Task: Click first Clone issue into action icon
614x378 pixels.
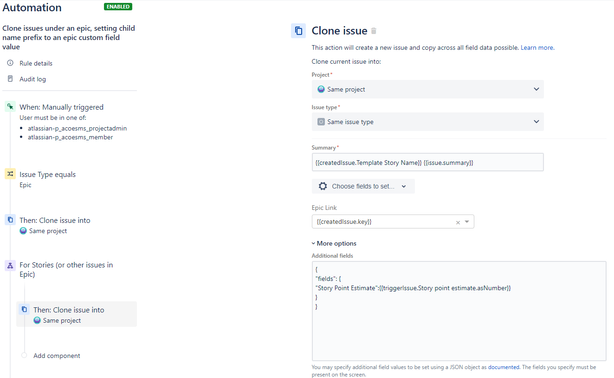Action: pos(10,220)
